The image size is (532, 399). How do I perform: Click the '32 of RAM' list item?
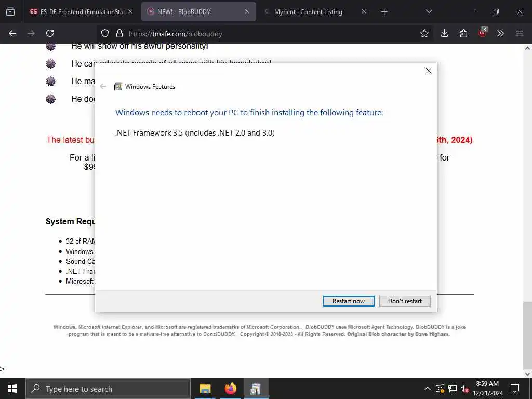point(81,241)
